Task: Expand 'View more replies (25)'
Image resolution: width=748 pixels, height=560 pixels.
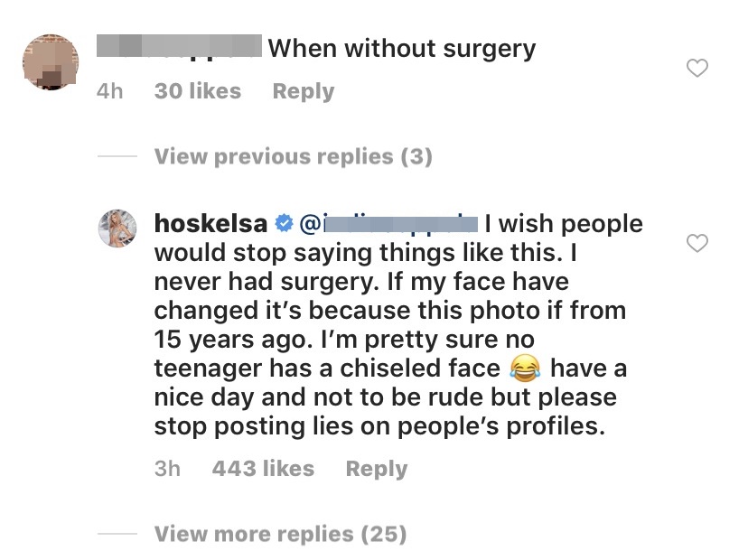Action: pos(280,534)
